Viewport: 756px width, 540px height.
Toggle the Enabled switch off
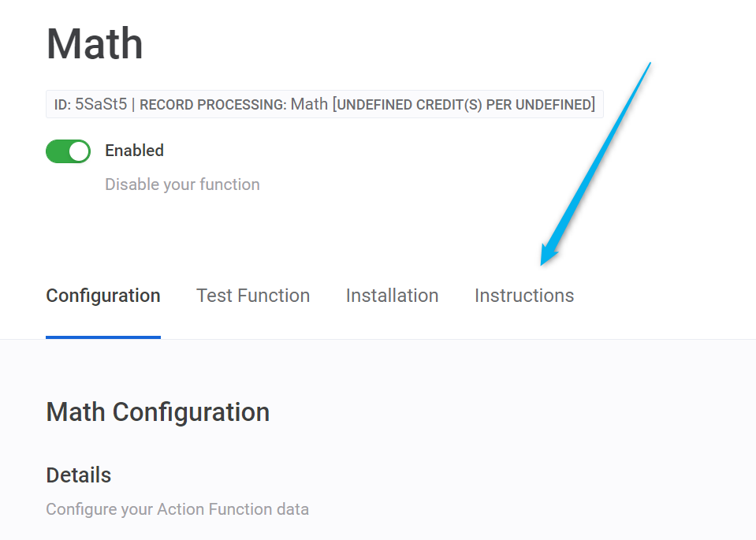[68, 151]
